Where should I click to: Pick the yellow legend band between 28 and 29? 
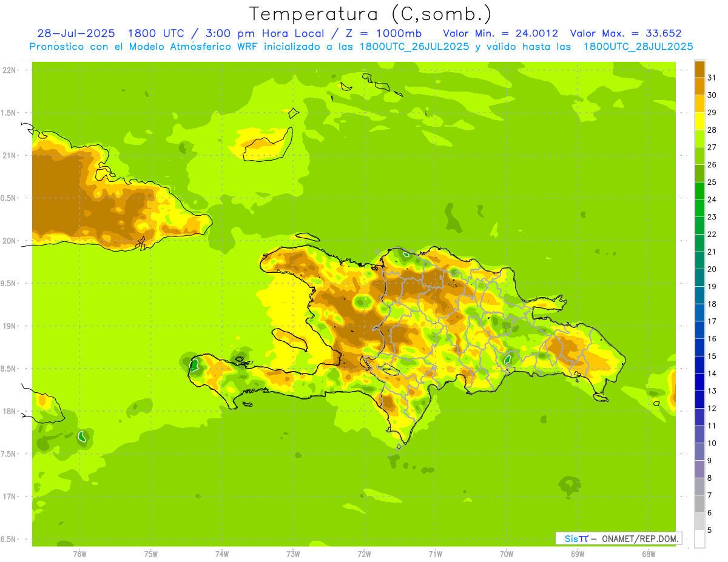point(699,121)
